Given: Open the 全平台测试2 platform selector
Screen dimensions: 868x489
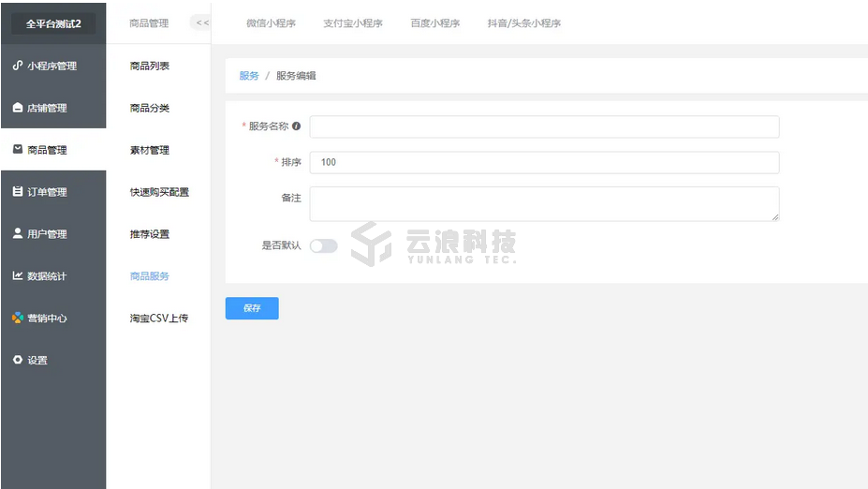Looking at the screenshot, I should point(53,23).
